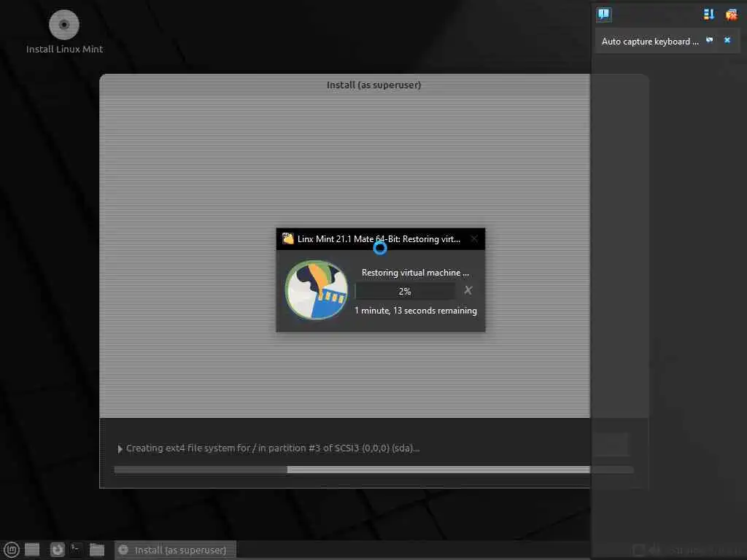Click '1 minute, 13 seconds remaining' text

(x=415, y=311)
